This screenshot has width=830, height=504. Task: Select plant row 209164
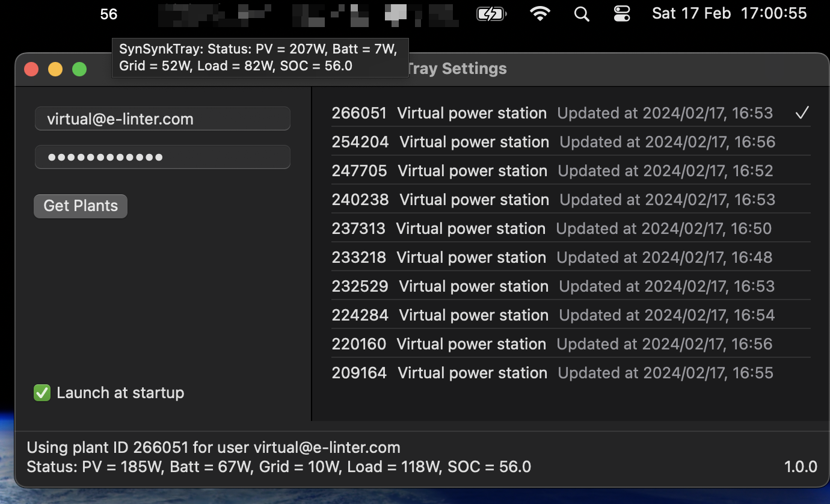[571, 373]
